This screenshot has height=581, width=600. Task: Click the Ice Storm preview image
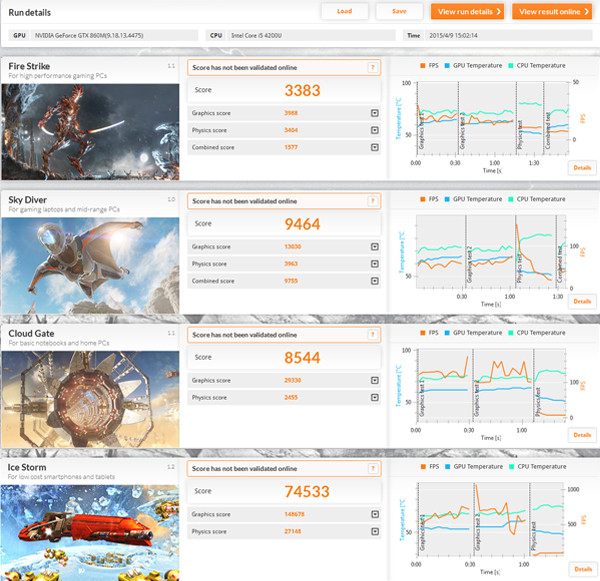point(90,533)
